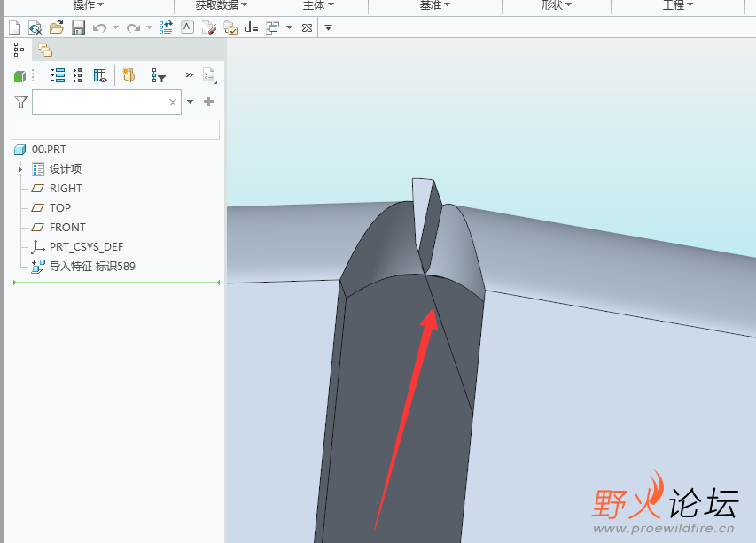Viewport: 756px width, 543px height.
Task: Save the model with the floppy disk icon
Action: click(x=78, y=27)
